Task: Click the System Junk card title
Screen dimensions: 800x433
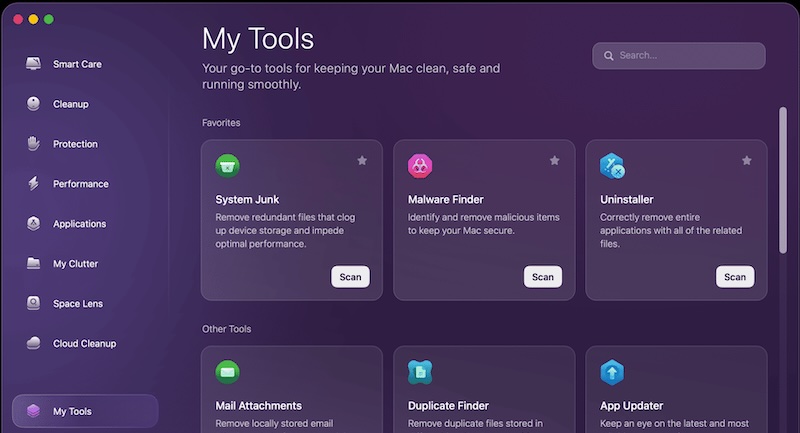Action: [247, 199]
